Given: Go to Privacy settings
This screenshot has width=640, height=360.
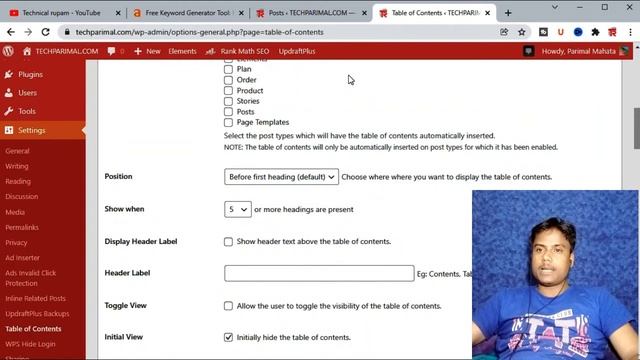Looking at the screenshot, I should pos(16,242).
